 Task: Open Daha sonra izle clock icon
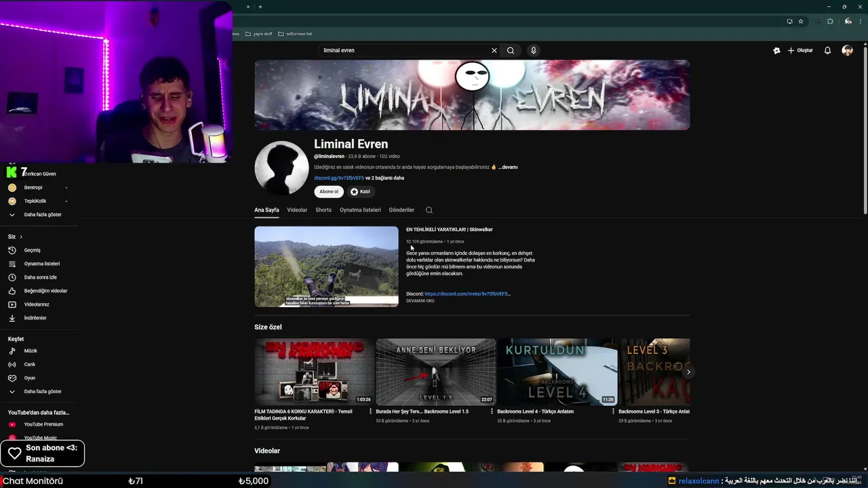click(x=12, y=277)
